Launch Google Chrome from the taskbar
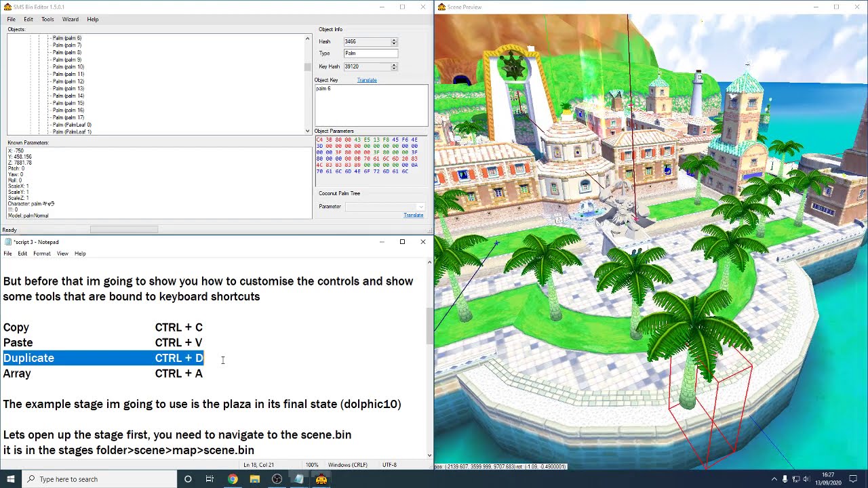The width and height of the screenshot is (868, 488). (x=233, y=479)
